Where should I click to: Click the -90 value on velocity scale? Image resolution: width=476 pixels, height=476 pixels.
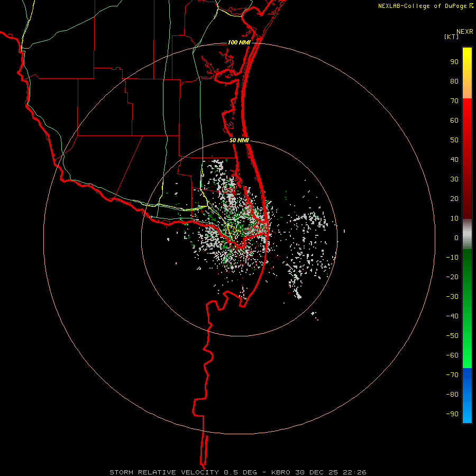(452, 414)
